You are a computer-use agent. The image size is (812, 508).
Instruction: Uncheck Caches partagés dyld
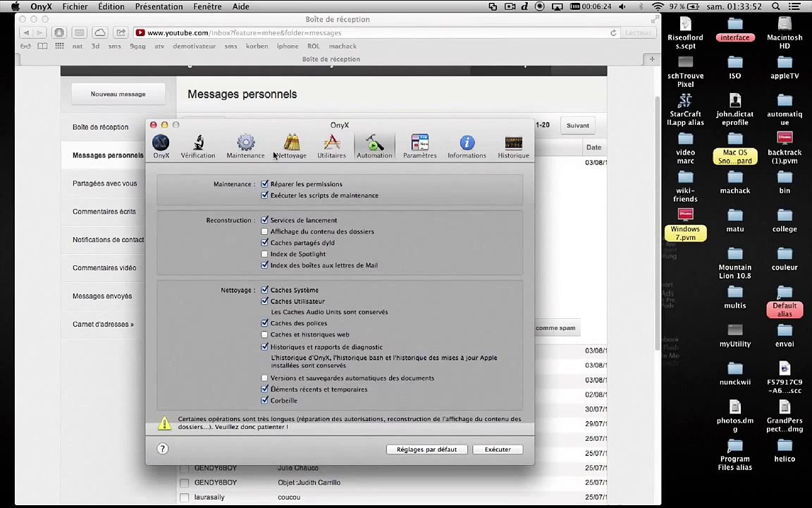coord(264,242)
